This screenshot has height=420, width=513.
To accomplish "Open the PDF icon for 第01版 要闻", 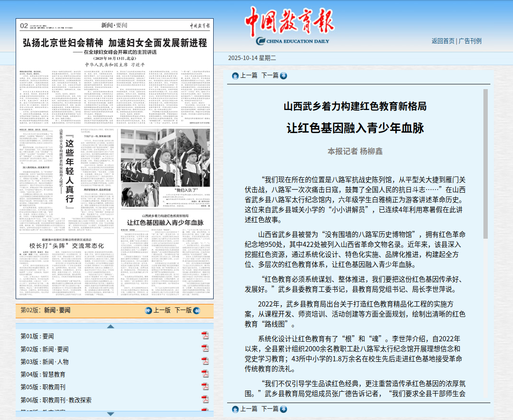I will [x=205, y=335].
